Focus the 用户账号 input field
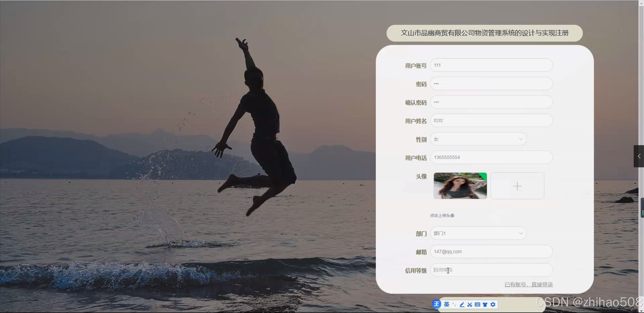This screenshot has width=644, height=313. (x=491, y=65)
